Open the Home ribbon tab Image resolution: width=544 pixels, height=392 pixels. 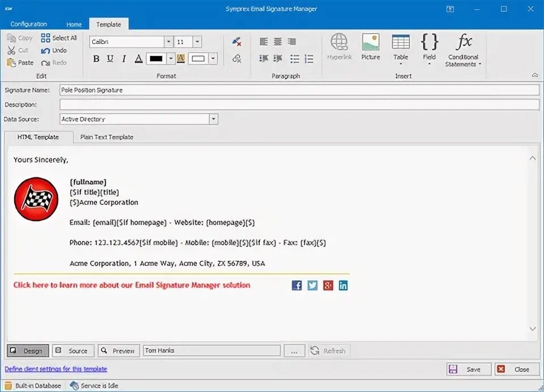(x=74, y=24)
